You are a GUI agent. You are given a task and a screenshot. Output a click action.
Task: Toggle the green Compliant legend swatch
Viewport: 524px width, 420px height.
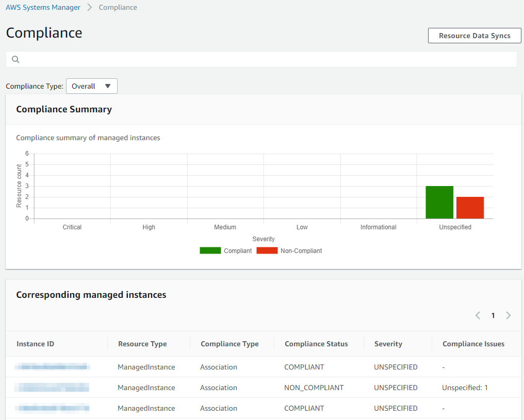point(210,250)
